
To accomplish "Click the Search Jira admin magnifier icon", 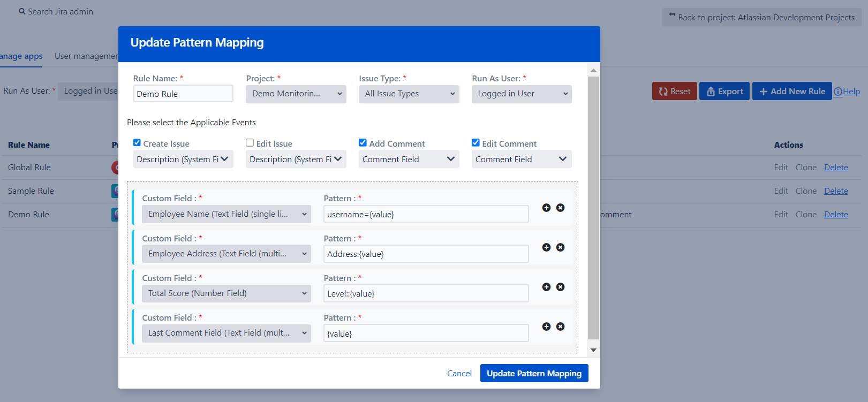I will tap(22, 11).
